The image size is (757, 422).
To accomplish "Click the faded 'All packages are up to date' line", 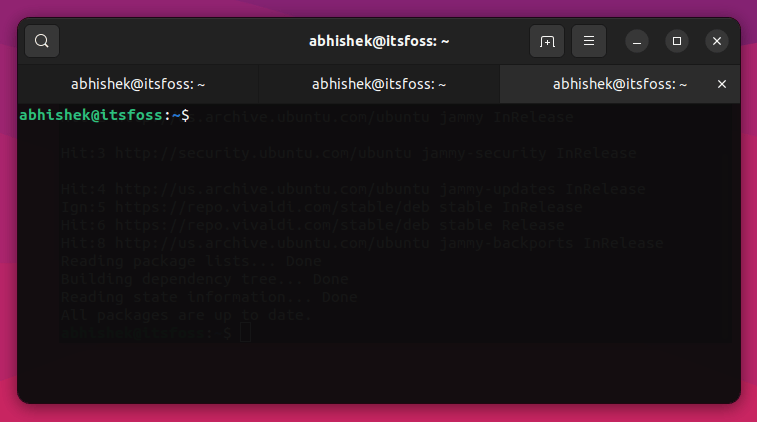I will (x=186, y=315).
